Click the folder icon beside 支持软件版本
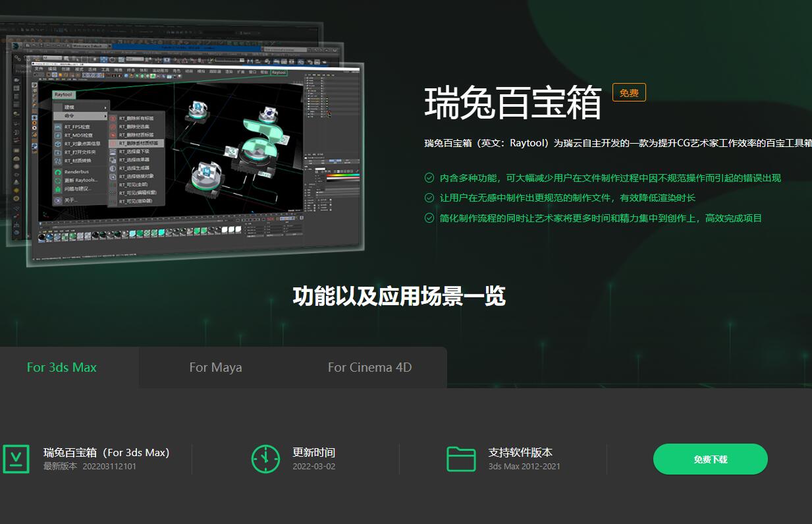The height and width of the screenshot is (524, 812). point(461,459)
